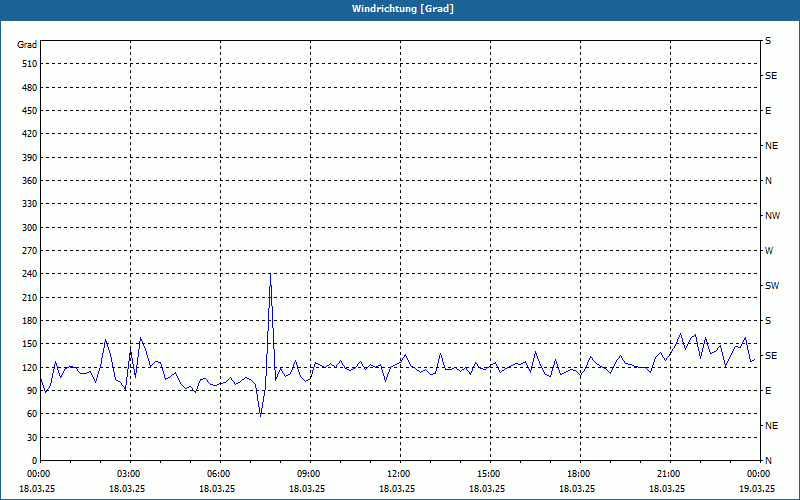The height and width of the screenshot is (500, 800).
Task: Click the 15:00 time axis label
Action: coord(490,473)
